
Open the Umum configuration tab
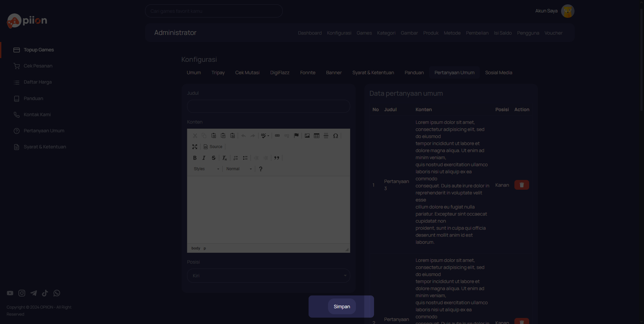[194, 73]
